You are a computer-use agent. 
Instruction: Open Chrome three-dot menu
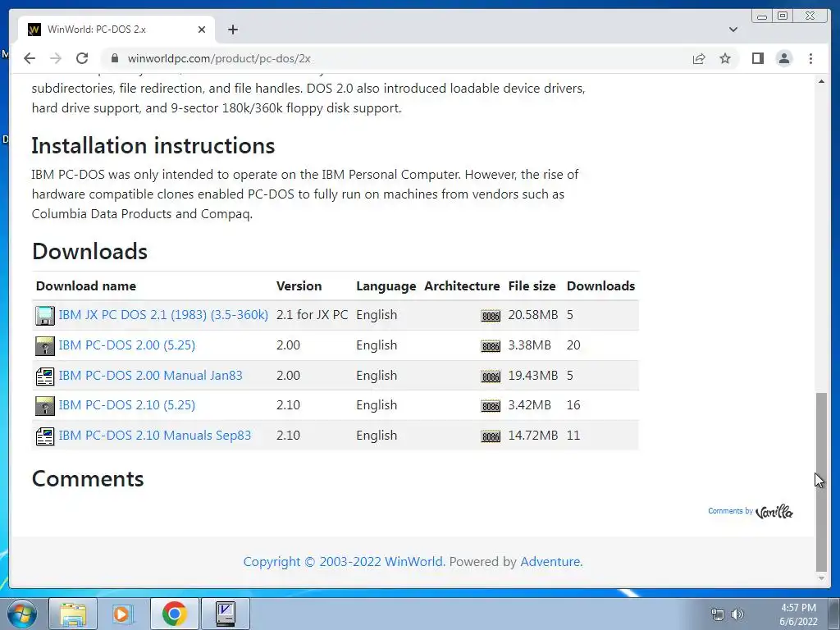tap(810, 58)
